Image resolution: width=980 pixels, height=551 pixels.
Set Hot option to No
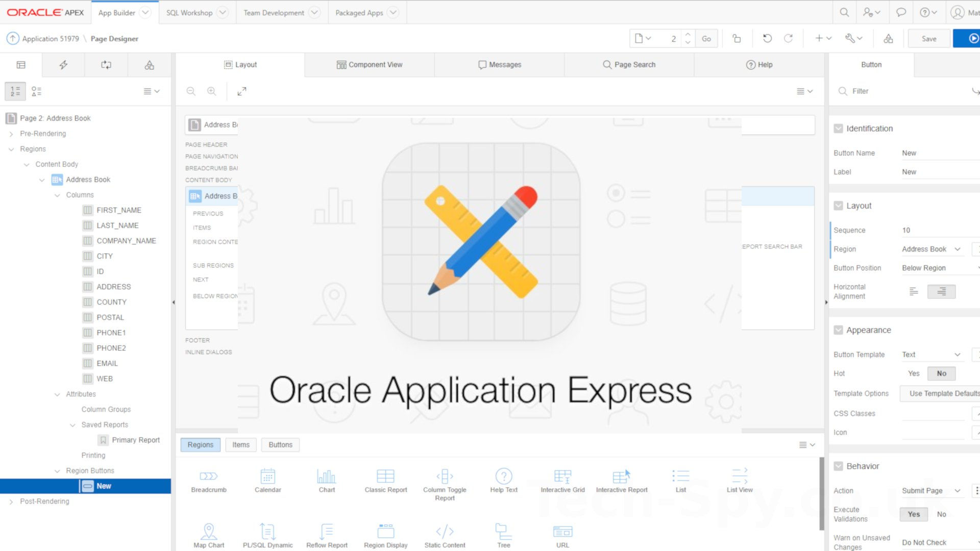(941, 373)
